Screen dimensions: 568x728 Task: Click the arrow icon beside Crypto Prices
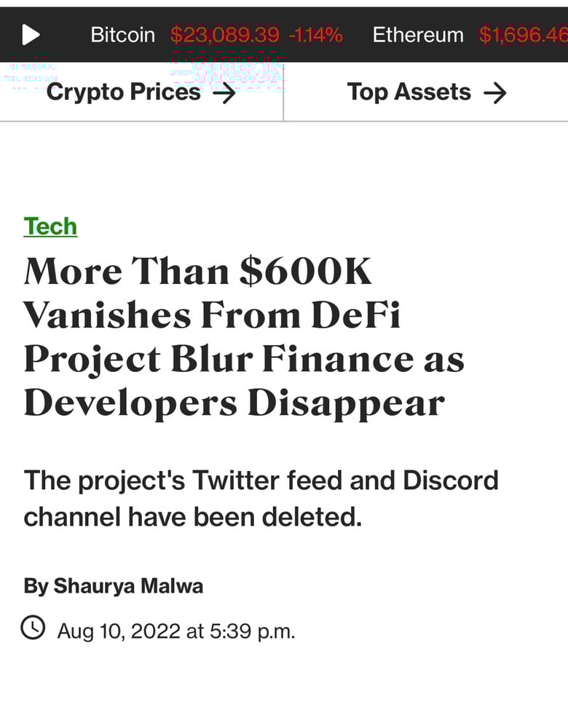(x=224, y=93)
